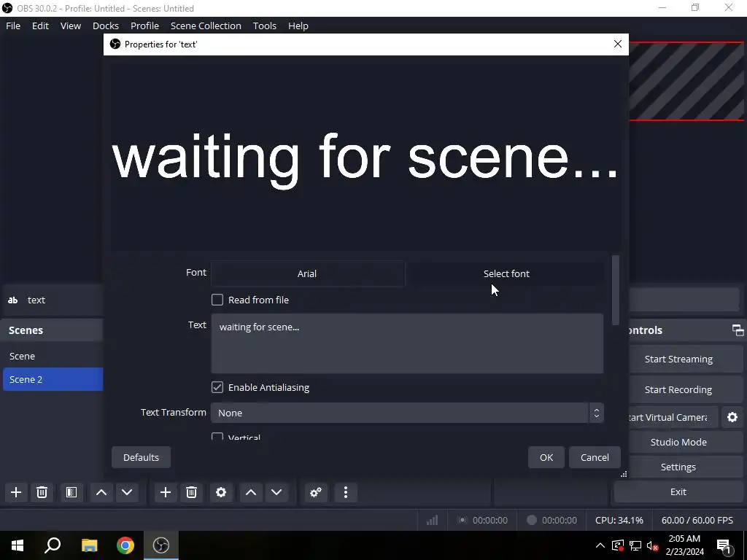This screenshot has height=560, width=747.
Task: Undock the Controls panel icon
Action: pyautogui.click(x=738, y=330)
